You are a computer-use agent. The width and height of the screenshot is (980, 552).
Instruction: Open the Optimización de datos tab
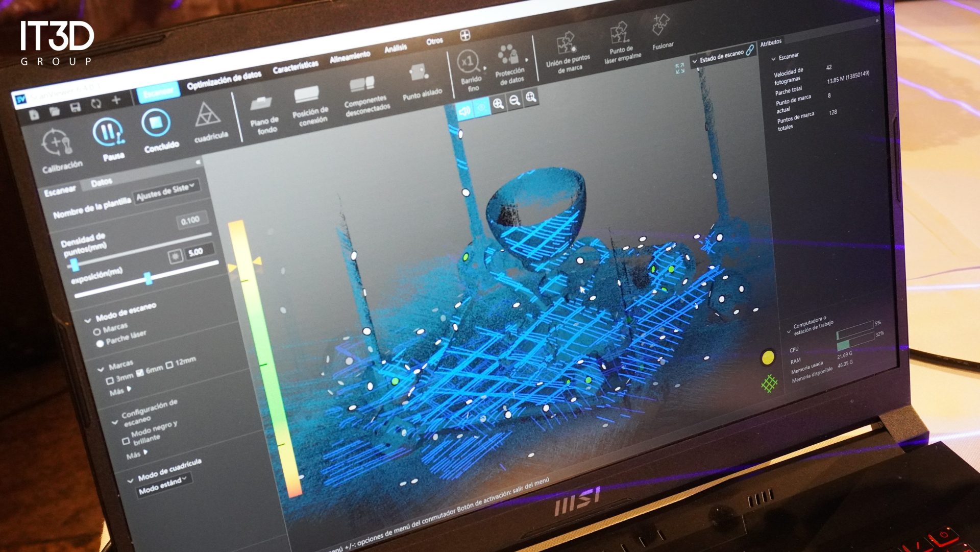[224, 81]
